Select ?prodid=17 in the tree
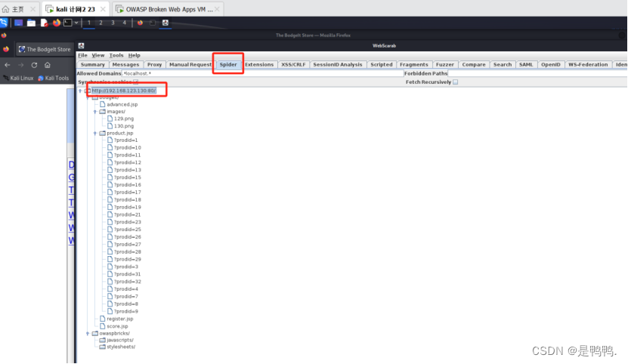This screenshot has height=364, width=628. pyautogui.click(x=128, y=193)
